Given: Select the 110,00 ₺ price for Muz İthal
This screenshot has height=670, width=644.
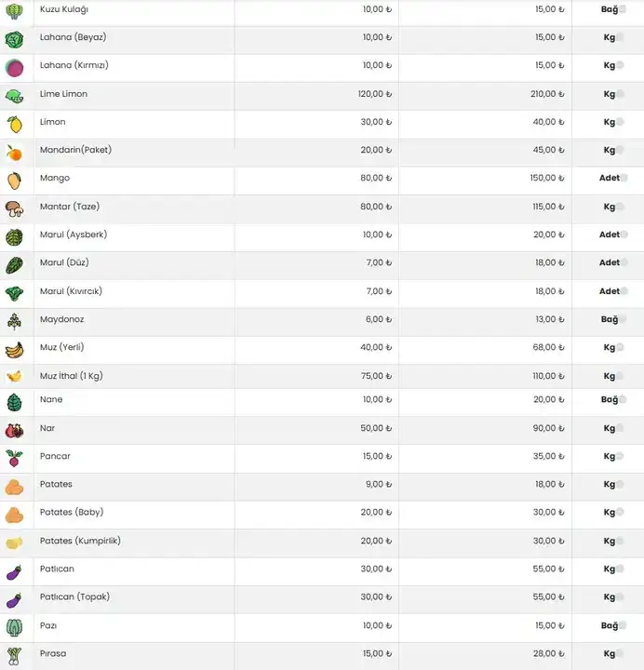Looking at the screenshot, I should (x=549, y=376).
